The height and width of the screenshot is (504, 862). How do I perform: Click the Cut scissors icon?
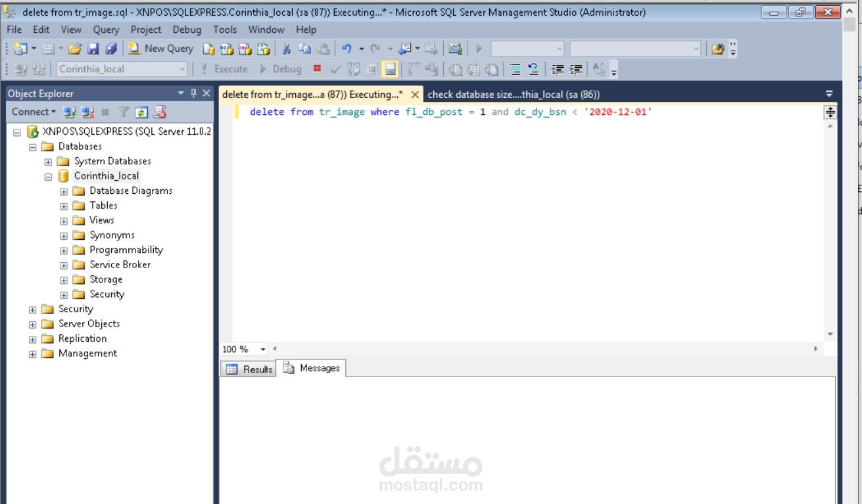(x=287, y=49)
